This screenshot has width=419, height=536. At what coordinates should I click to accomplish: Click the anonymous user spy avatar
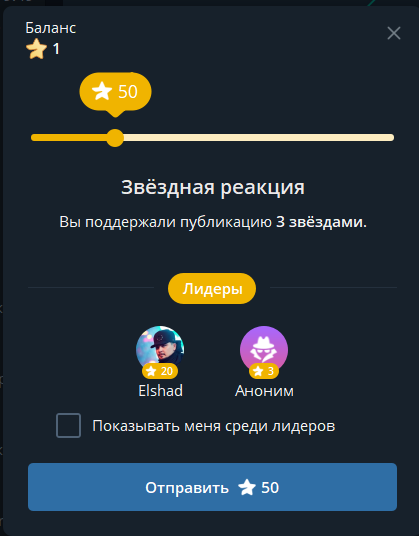(264, 349)
